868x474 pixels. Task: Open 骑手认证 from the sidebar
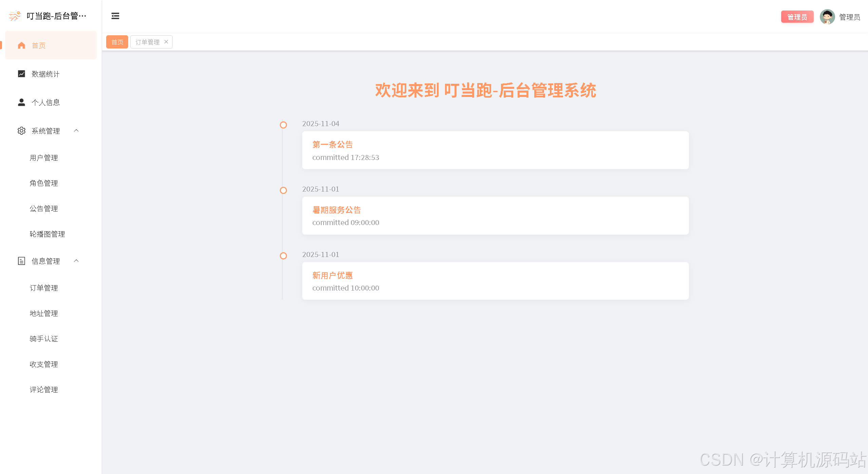point(43,338)
